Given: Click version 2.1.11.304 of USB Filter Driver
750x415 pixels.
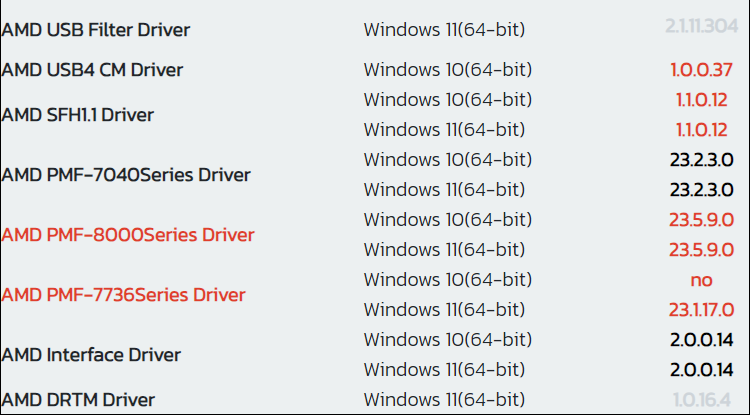Looking at the screenshot, I should click(701, 26).
